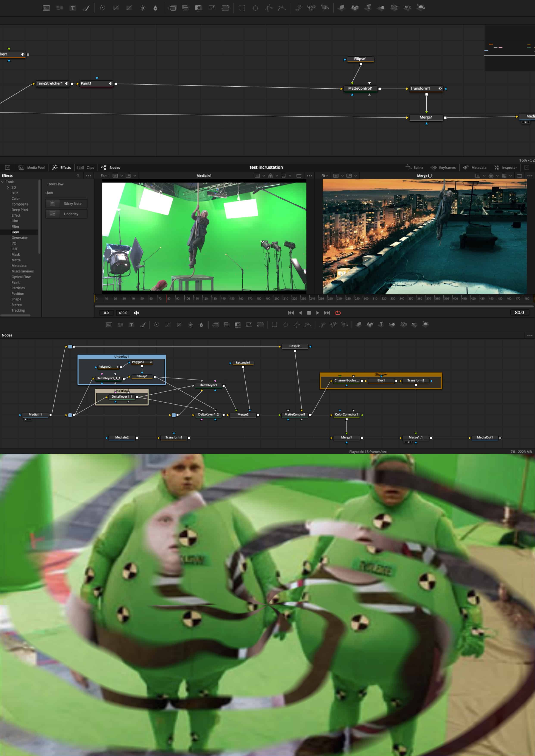The image size is (535, 756).
Task: Click the Renderer3D icon at end of upper toolbar
Action: point(421,7)
